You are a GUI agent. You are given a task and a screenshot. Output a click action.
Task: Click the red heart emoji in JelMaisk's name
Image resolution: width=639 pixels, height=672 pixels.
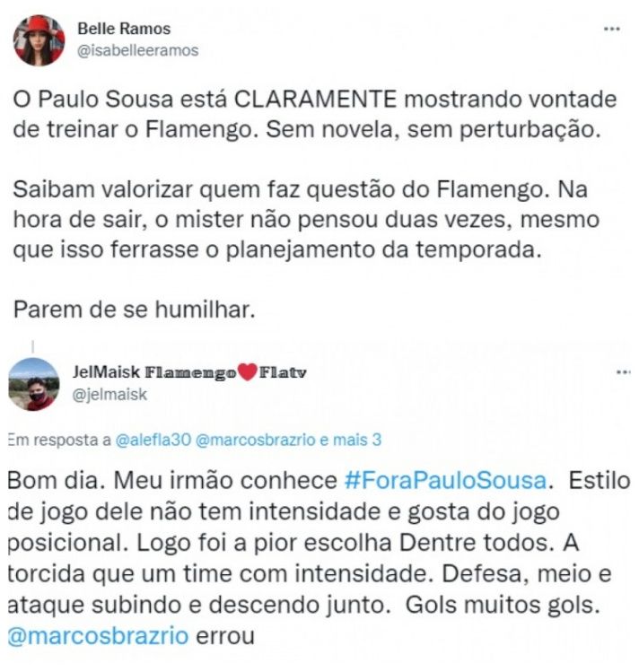click(248, 372)
